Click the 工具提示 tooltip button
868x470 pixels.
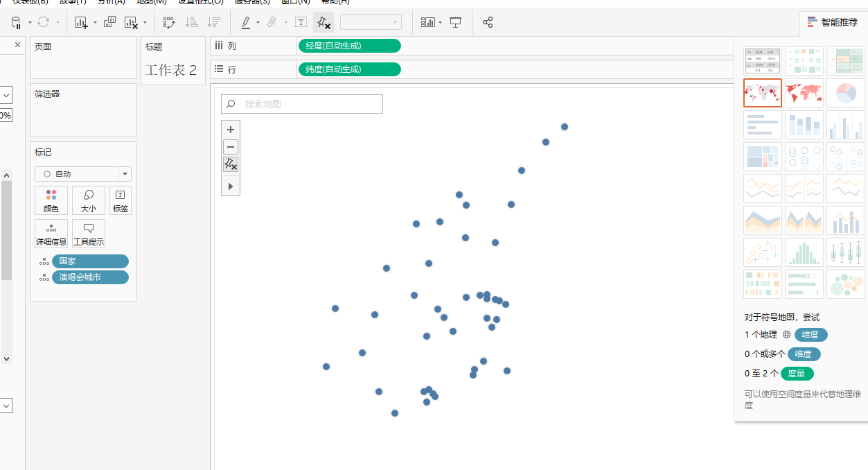89,234
